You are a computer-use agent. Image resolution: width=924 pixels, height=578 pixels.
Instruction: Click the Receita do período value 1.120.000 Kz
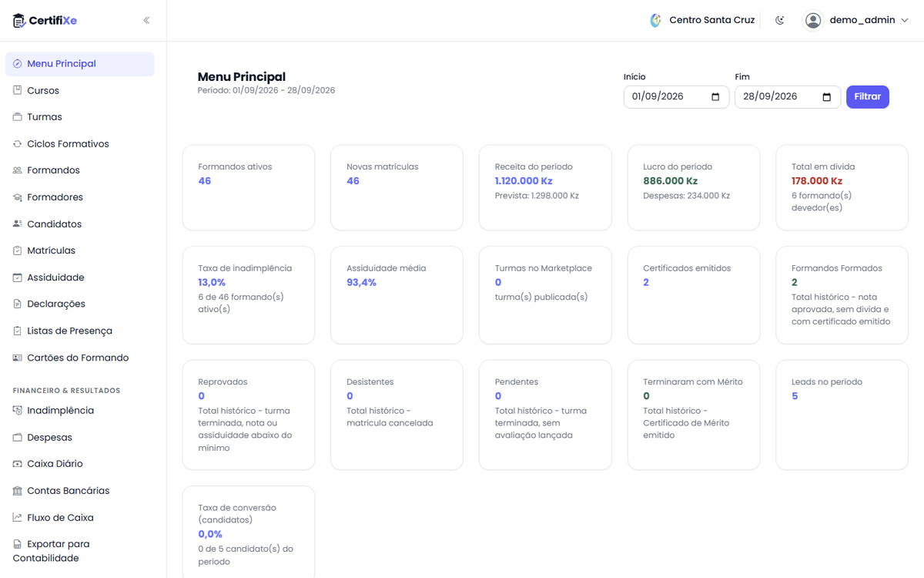tap(524, 181)
